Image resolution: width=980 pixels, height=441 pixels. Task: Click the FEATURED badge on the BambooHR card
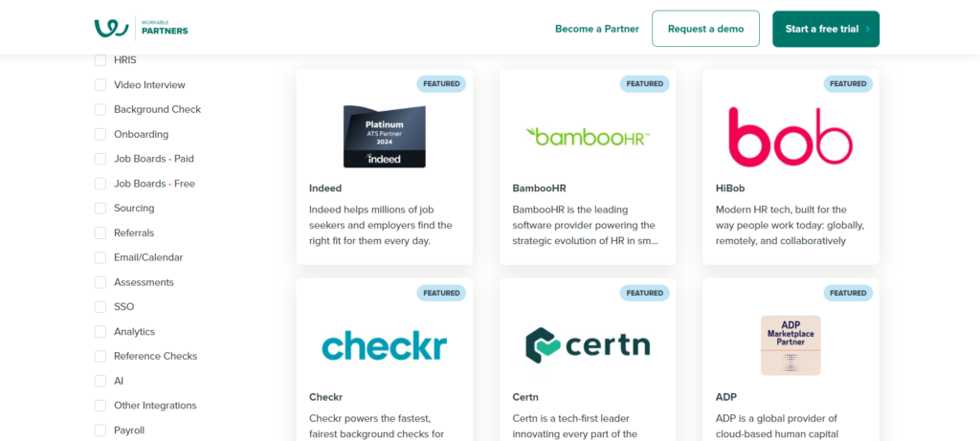tap(644, 83)
